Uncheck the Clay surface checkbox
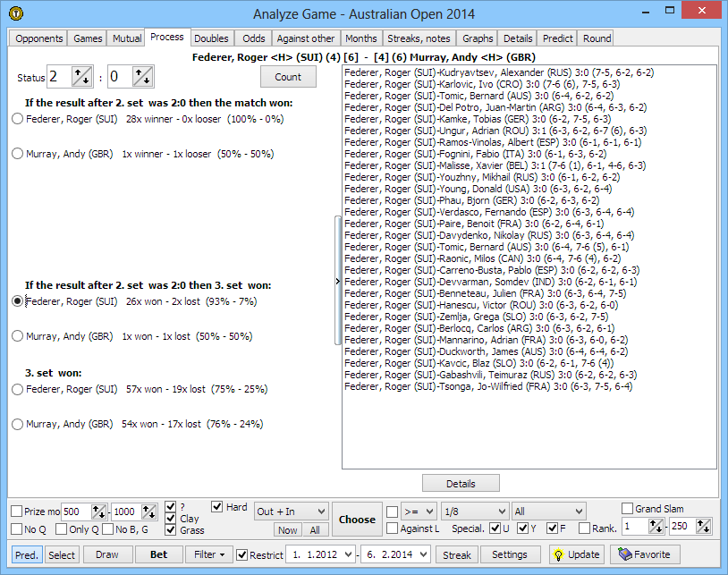The image size is (728, 575). 171,518
